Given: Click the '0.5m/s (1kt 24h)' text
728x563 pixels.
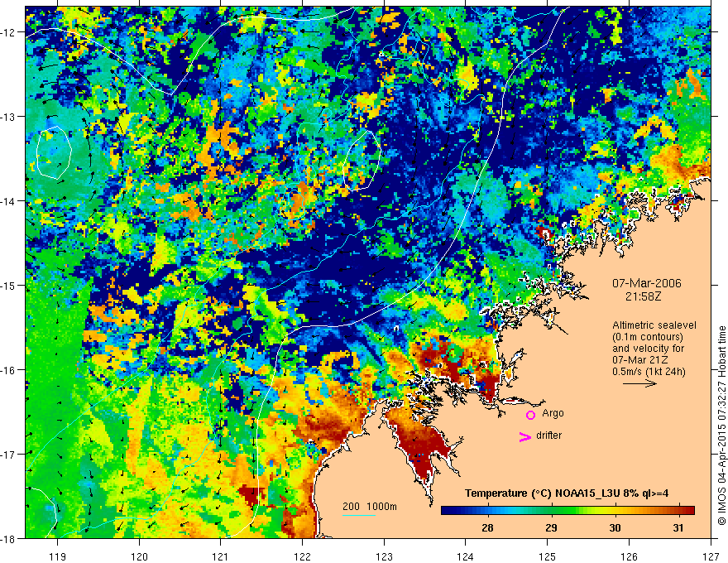Looking at the screenshot, I should 649,372.
